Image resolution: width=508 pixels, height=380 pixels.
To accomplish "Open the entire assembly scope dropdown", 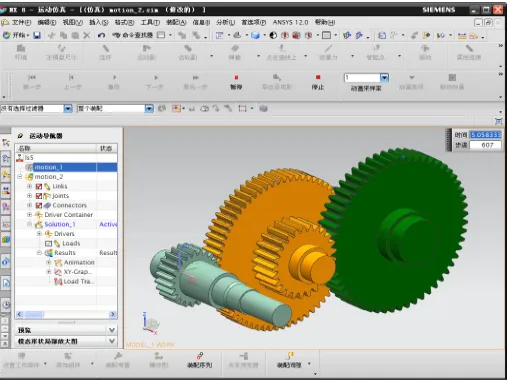I will pyautogui.click(x=149, y=109).
